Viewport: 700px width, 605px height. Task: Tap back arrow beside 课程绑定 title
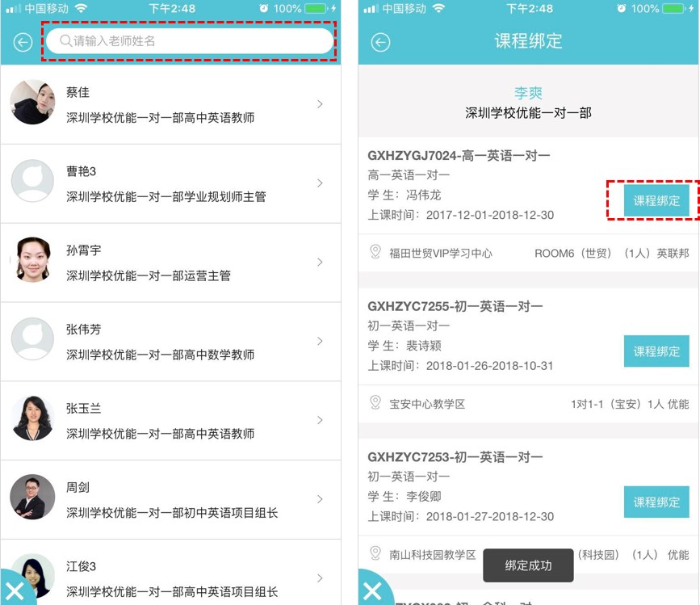coord(380,43)
